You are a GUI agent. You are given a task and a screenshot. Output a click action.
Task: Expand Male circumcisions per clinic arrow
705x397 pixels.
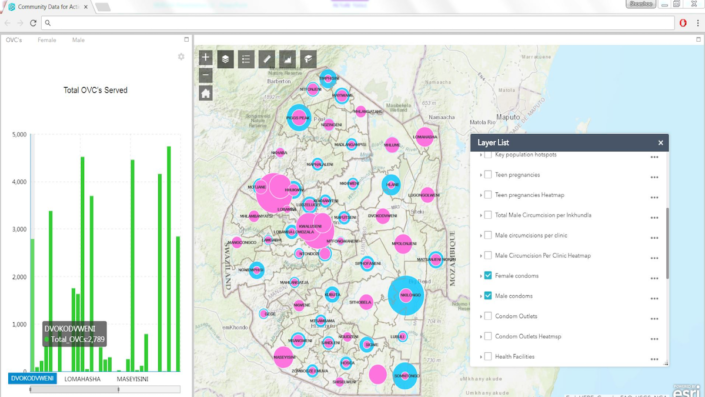click(481, 236)
